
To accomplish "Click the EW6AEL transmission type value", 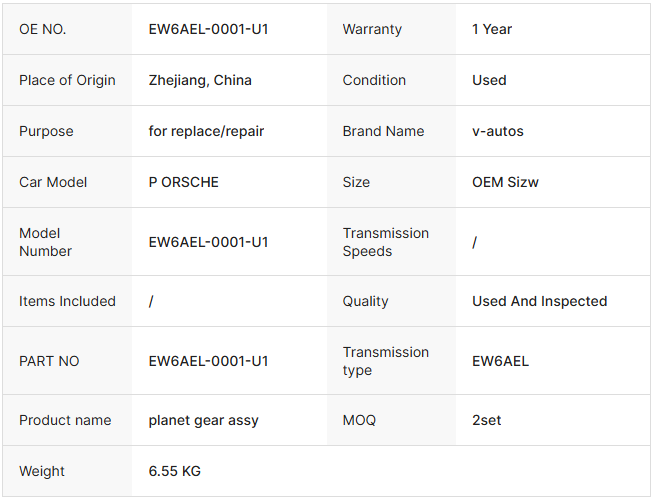I will coord(500,361).
